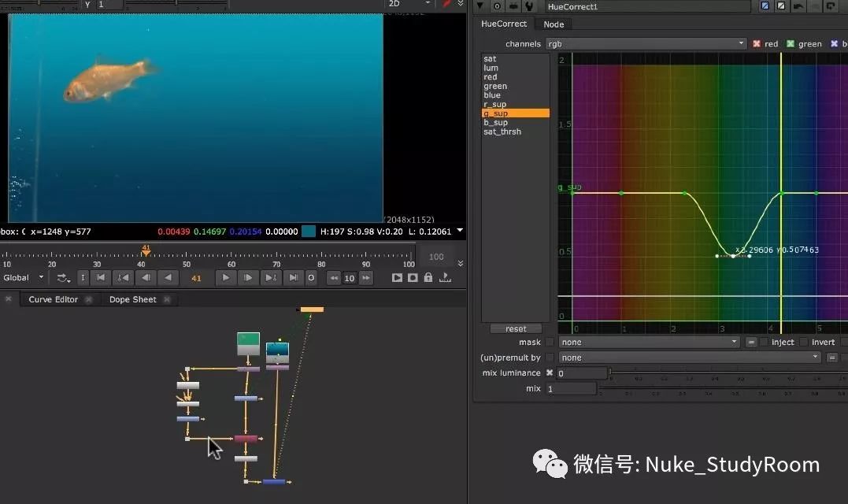Select the b_sup curve
The width and height of the screenshot is (848, 504).
click(x=495, y=123)
